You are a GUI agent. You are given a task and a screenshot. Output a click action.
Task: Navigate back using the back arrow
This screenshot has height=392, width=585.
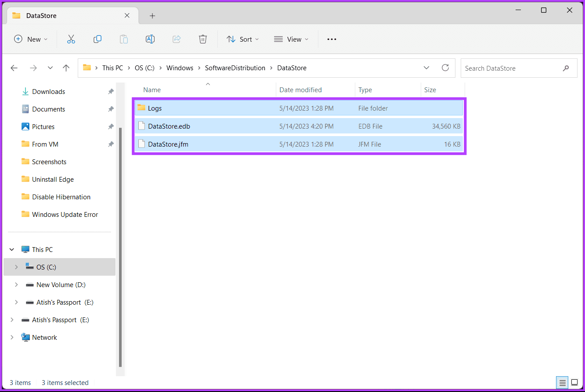pyautogui.click(x=14, y=68)
